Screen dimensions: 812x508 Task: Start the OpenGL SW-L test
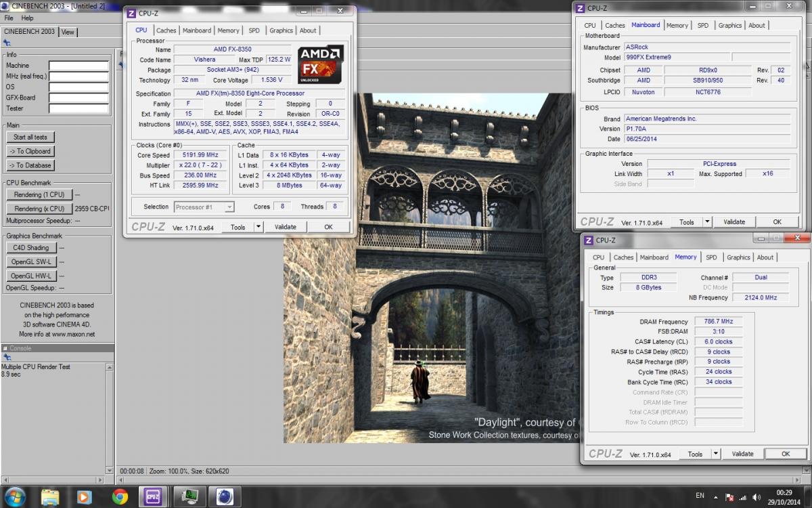[32, 261]
